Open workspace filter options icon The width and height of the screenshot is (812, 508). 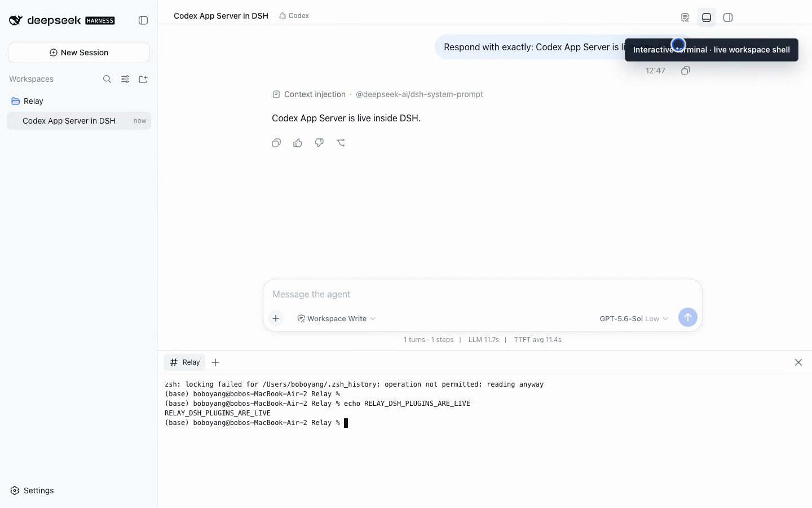point(125,79)
